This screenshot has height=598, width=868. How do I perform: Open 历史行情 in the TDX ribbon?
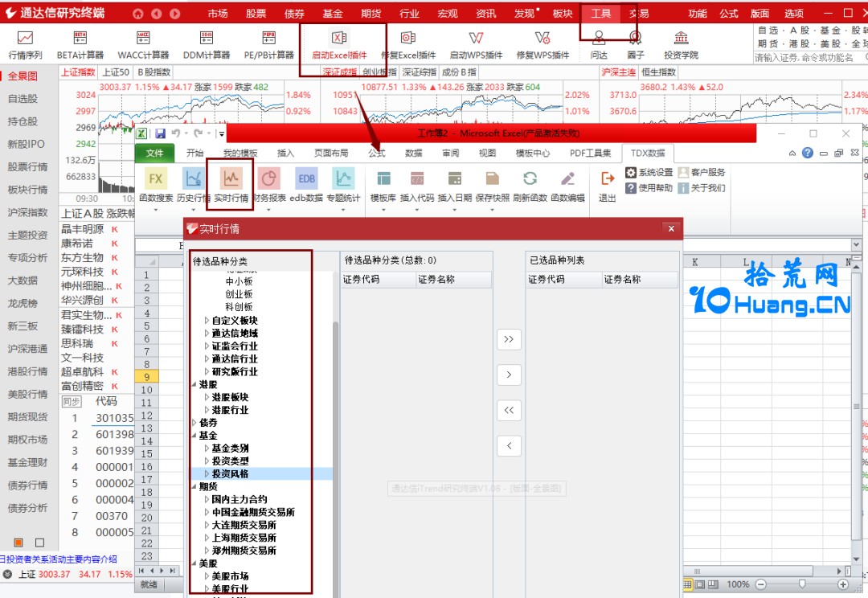193,186
